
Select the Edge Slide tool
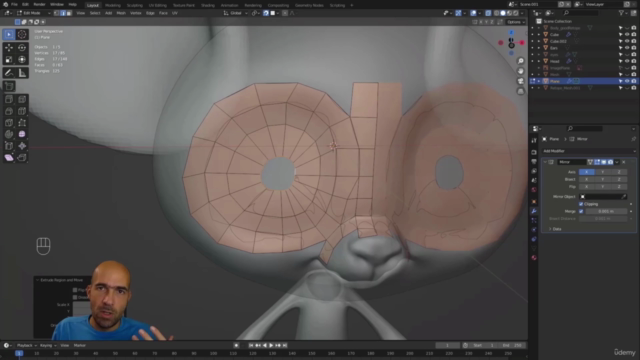(x=9, y=146)
